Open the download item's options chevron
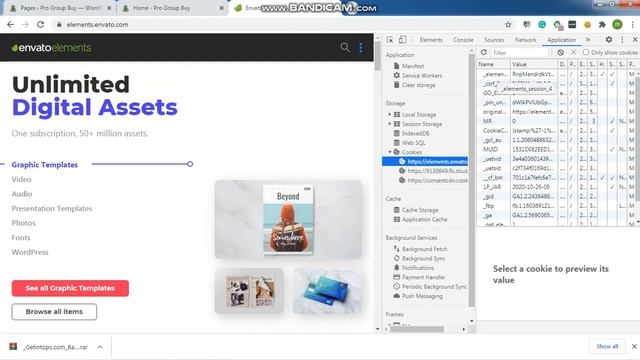Screen dimensions: 640x360 [x=100, y=347]
